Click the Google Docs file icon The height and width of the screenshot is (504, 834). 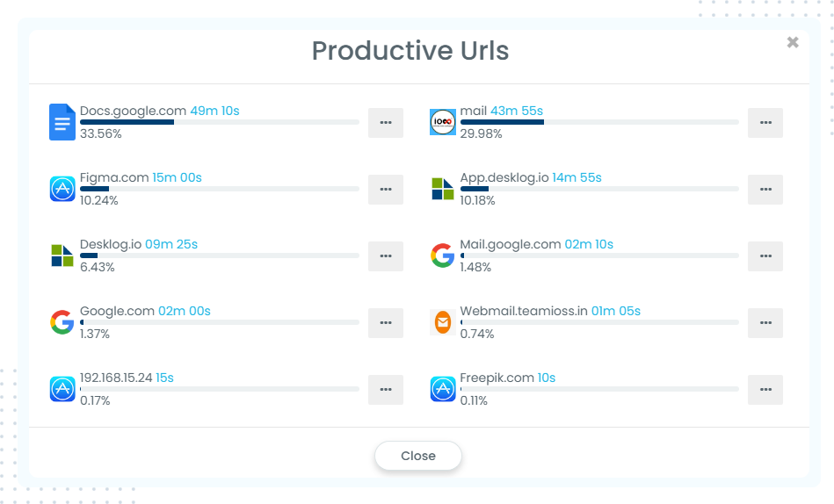[x=62, y=122]
